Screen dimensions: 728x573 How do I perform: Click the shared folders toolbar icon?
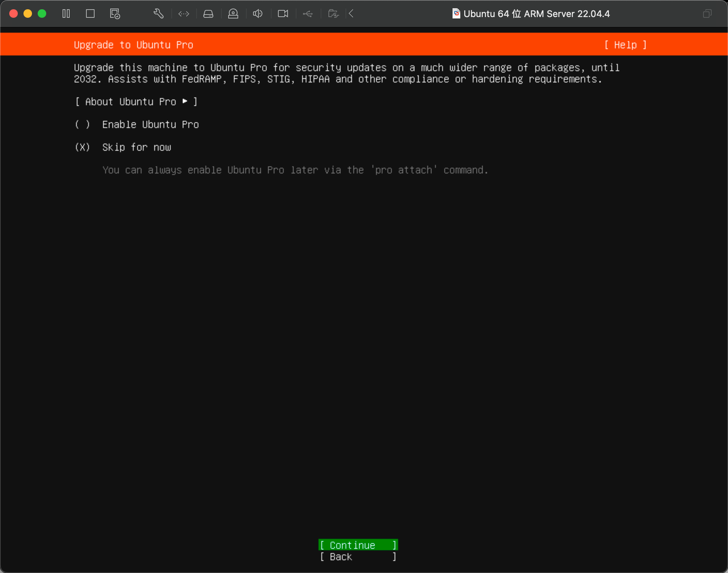click(x=333, y=14)
